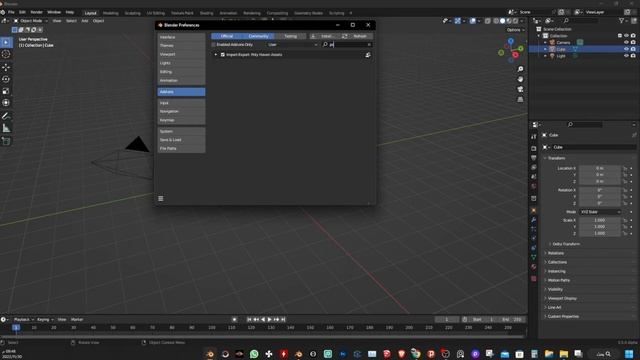The image size is (640, 360).
Task: Select the Rotate tool in the viewport toolbar
Action: (6, 79)
